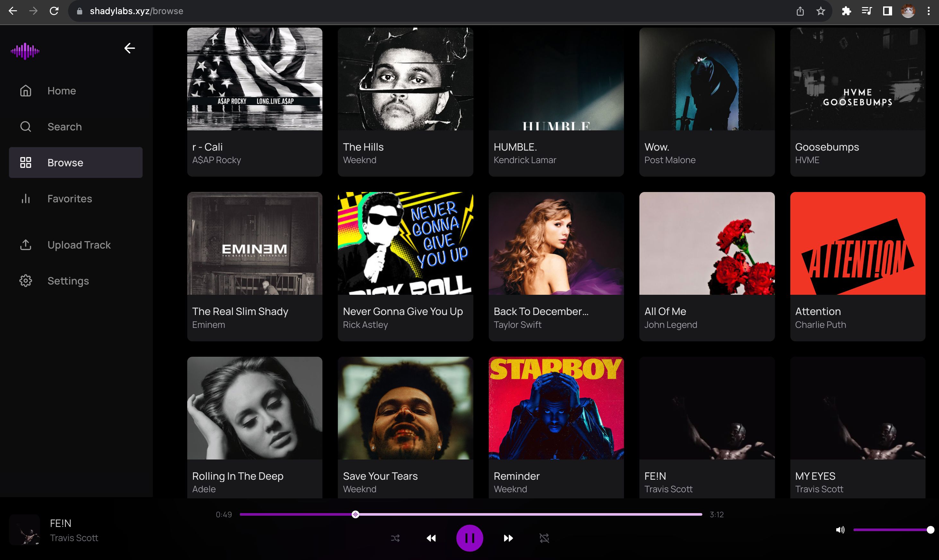939x560 pixels.
Task: Toggle the browser side panel
Action: click(887, 11)
